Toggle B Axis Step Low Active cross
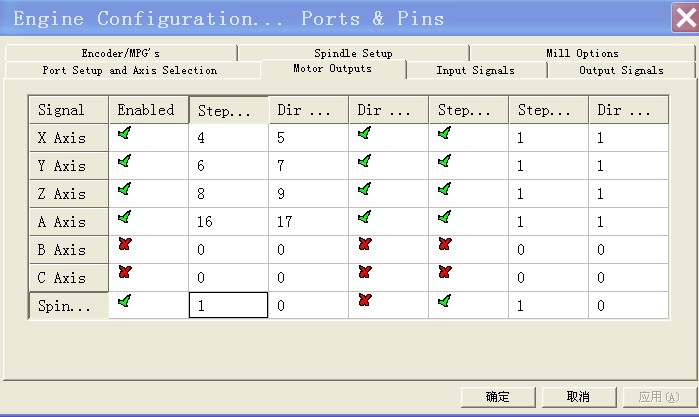Viewport: 699px width, 417px height. tap(444, 245)
